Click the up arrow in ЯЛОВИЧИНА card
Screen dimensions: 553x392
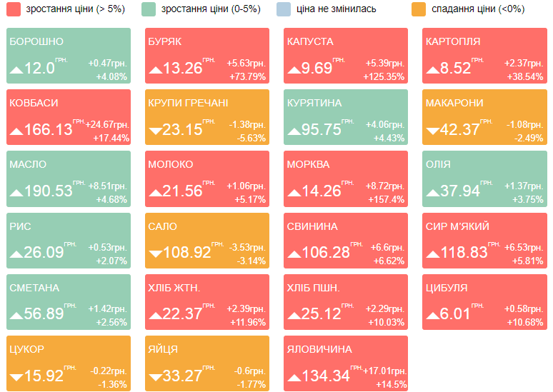(294, 376)
